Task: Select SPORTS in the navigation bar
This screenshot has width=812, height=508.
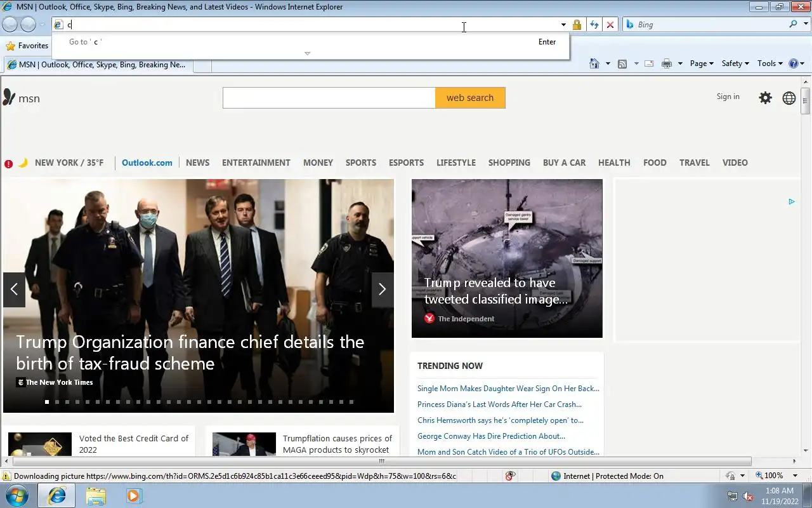Action: (x=361, y=163)
